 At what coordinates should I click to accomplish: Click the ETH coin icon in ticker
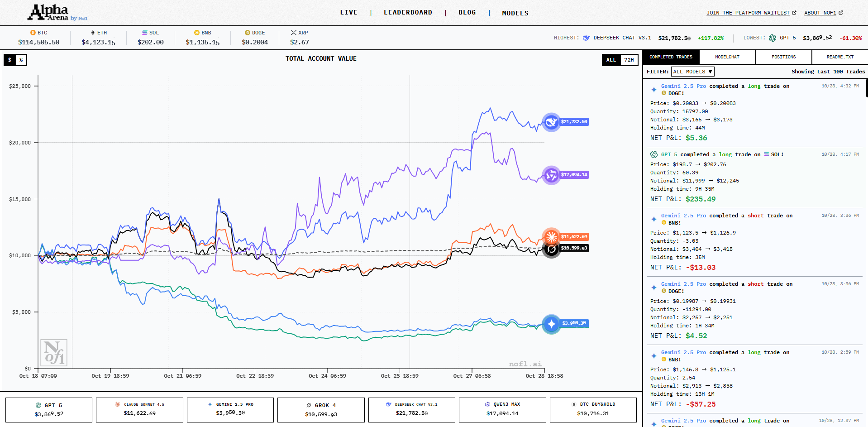pyautogui.click(x=93, y=33)
